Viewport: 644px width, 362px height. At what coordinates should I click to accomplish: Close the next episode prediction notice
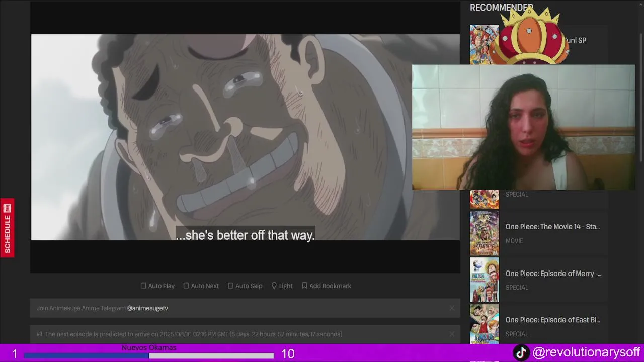pos(452,334)
